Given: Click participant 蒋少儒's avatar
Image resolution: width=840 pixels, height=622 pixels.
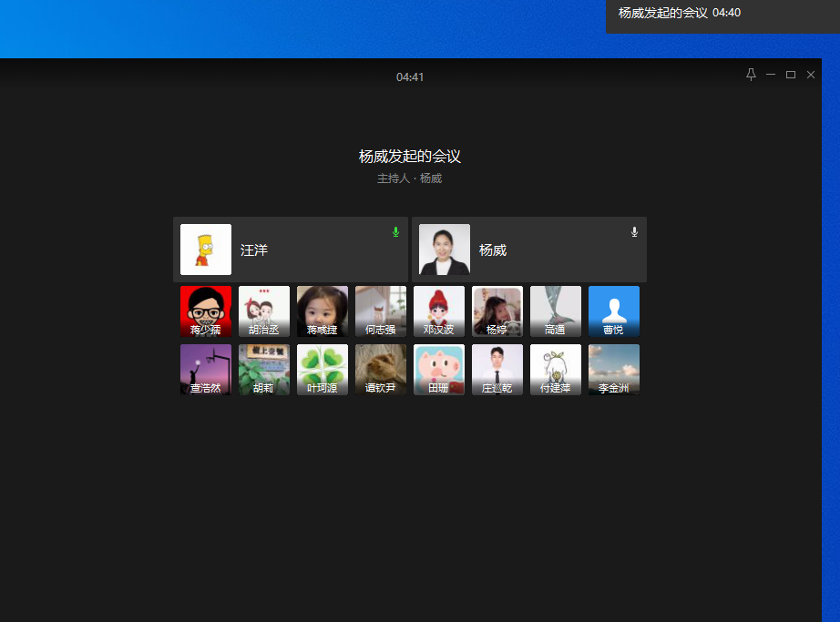Looking at the screenshot, I should click(206, 311).
